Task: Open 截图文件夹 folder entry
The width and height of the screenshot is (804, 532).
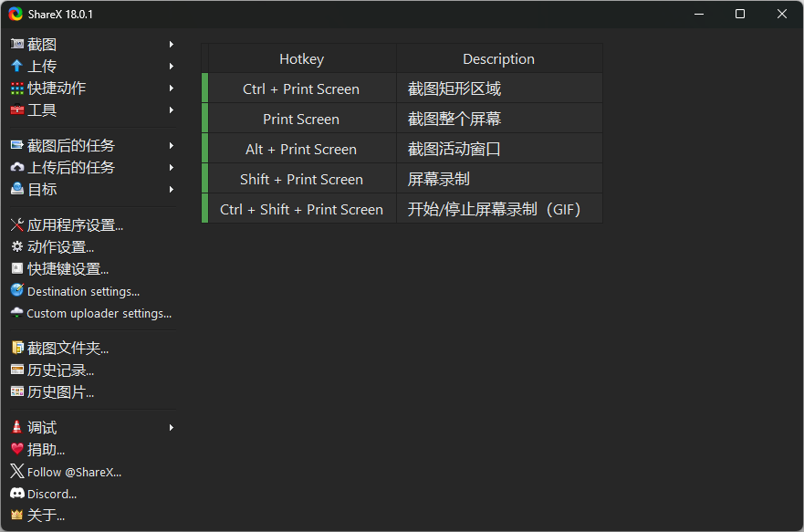Action: coord(68,349)
